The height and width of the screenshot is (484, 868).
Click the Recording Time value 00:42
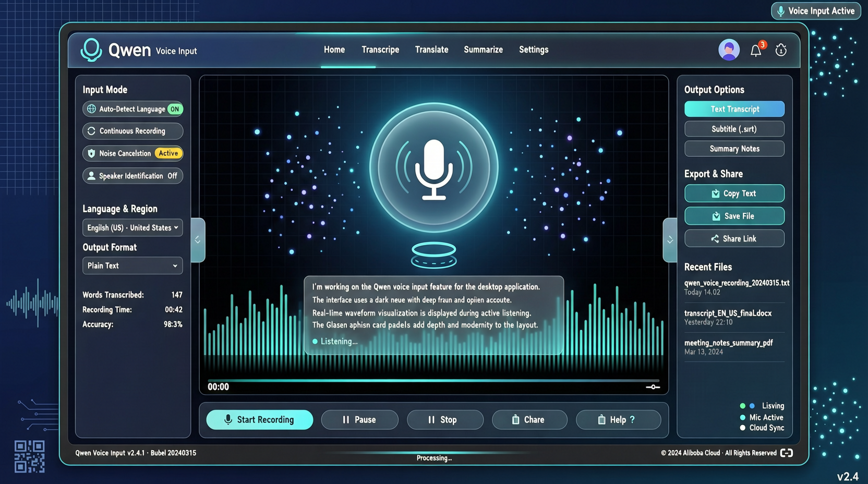[x=174, y=309]
